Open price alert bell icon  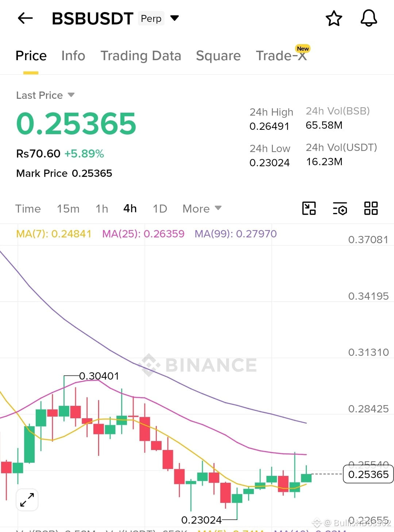369,18
